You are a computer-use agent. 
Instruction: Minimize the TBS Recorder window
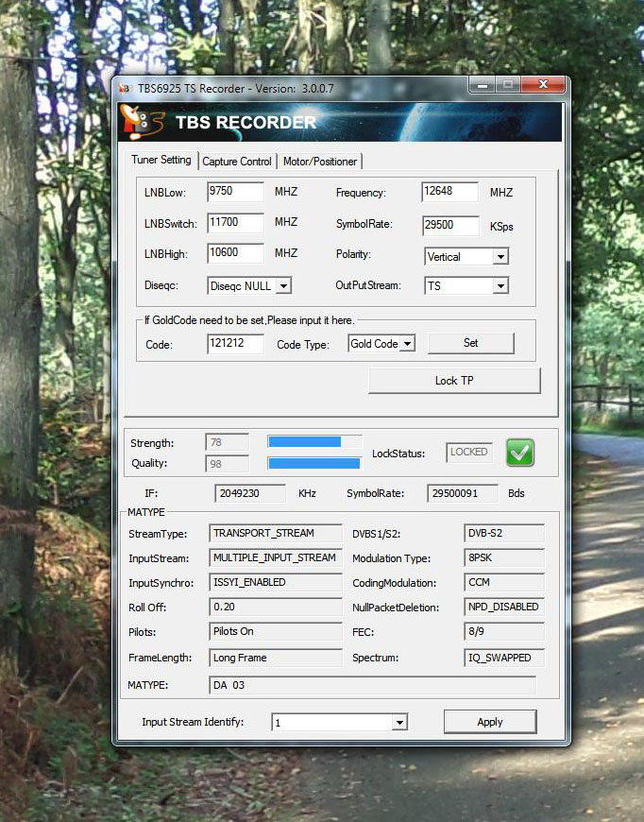click(483, 84)
